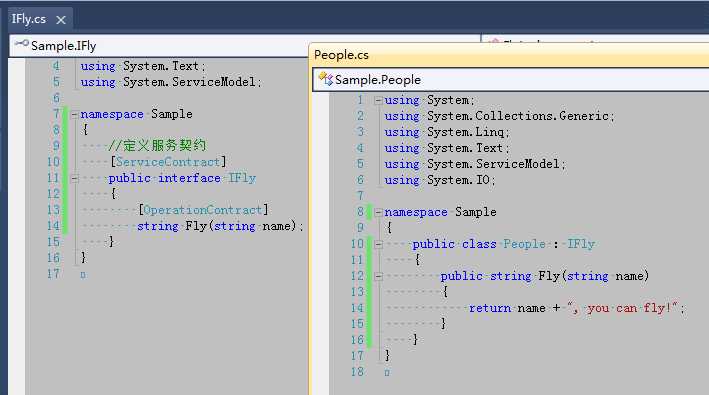
Task: Select the People.cs tab
Action: (341, 55)
